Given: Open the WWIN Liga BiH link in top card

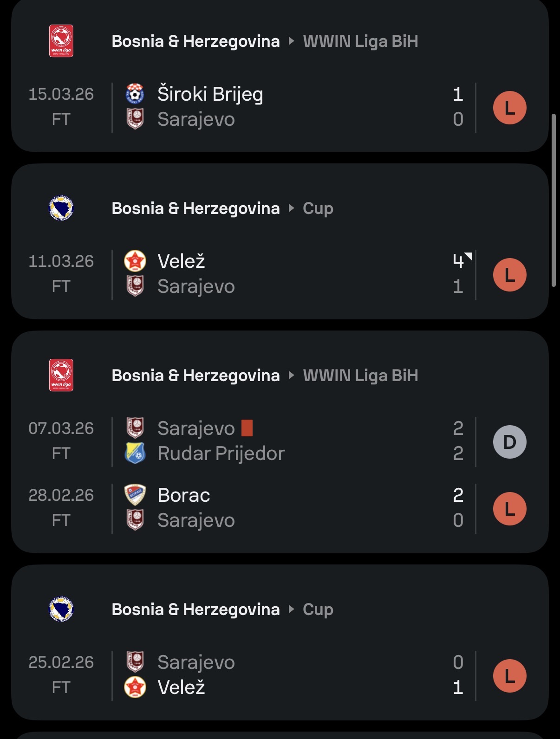Looking at the screenshot, I should [360, 41].
